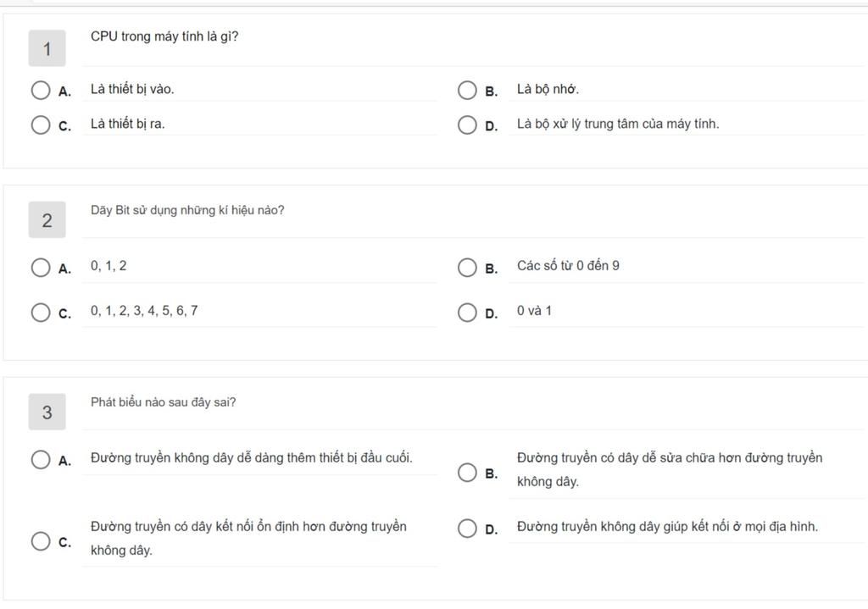Pick answer D '0 và 1'
Viewport: 868px width, 609px height.
[467, 313]
